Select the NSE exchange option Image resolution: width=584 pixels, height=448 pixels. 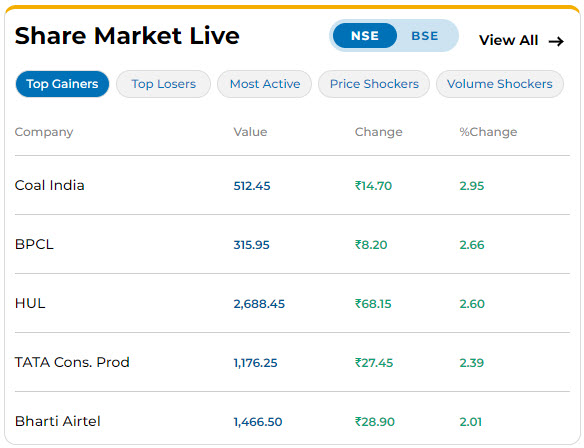click(x=365, y=36)
